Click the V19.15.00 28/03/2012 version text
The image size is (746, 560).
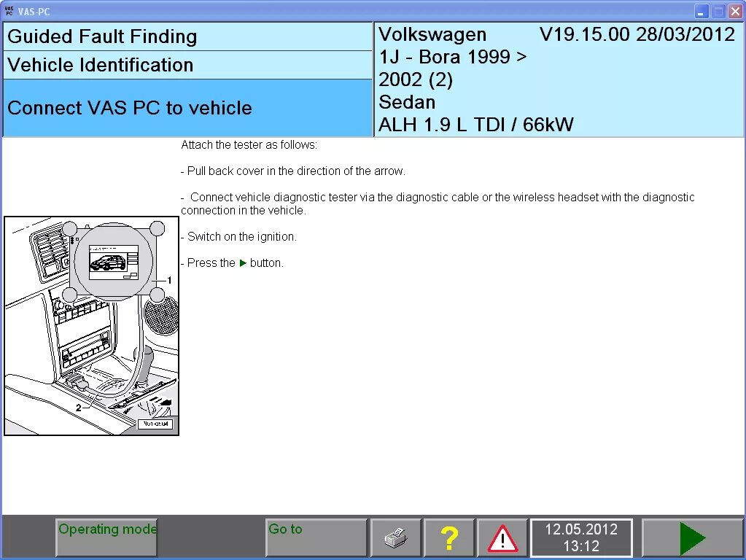pyautogui.click(x=637, y=34)
